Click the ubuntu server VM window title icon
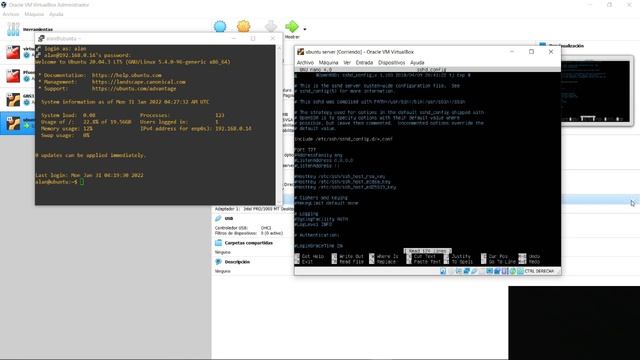 pos(300,52)
